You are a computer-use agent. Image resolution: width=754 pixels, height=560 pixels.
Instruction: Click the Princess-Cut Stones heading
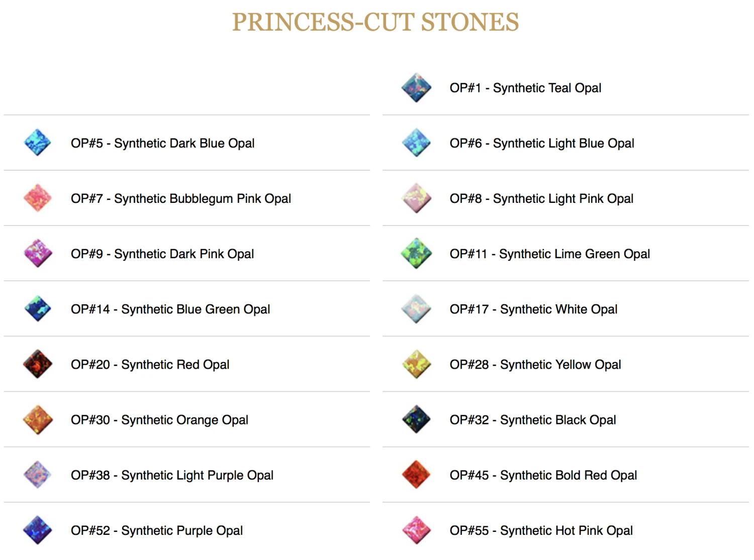coord(375,22)
